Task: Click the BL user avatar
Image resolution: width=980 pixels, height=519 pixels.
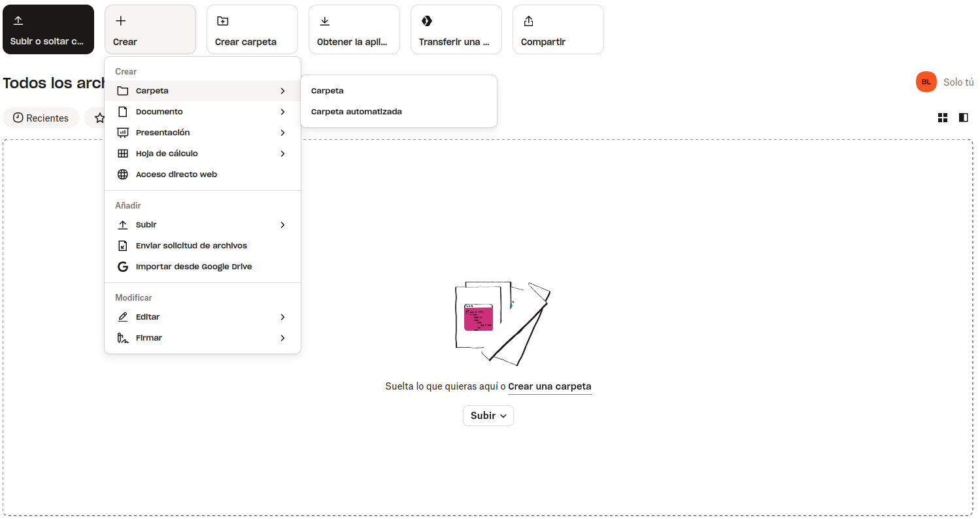Action: pyautogui.click(x=926, y=82)
